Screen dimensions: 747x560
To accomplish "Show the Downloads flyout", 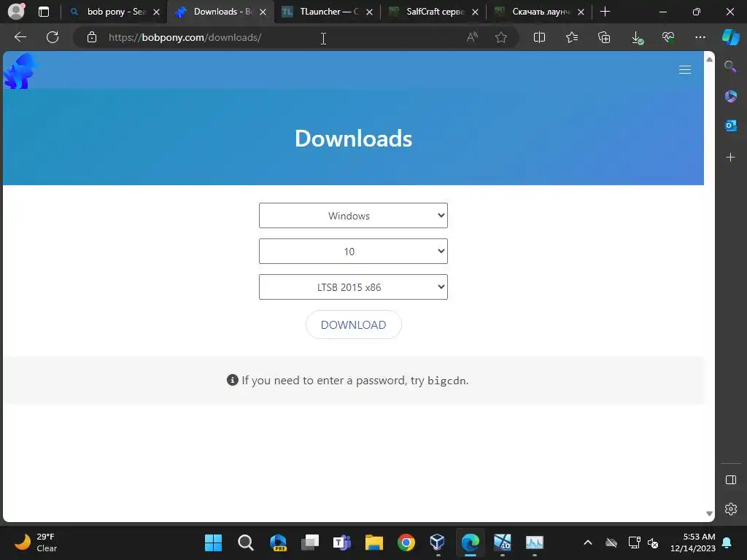I will coord(637,38).
